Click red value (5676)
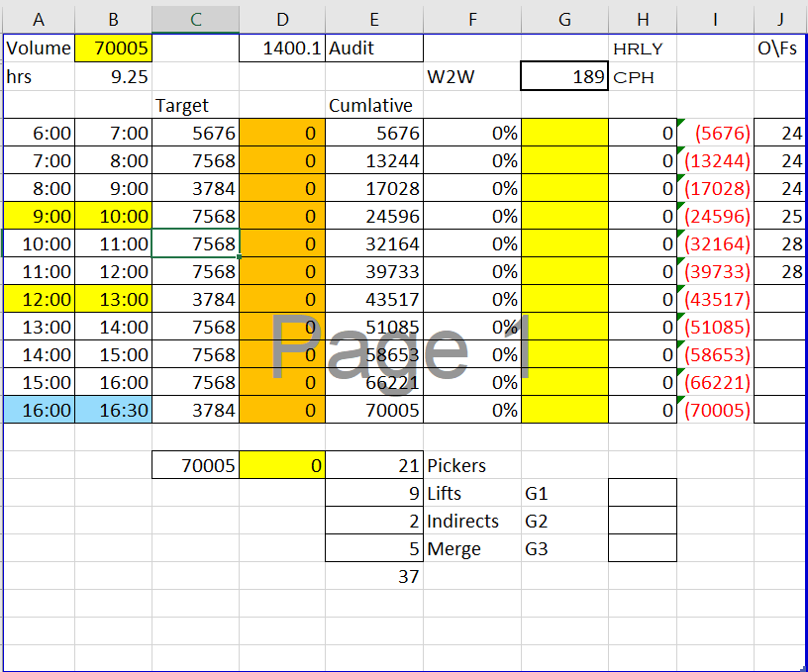 click(715, 133)
